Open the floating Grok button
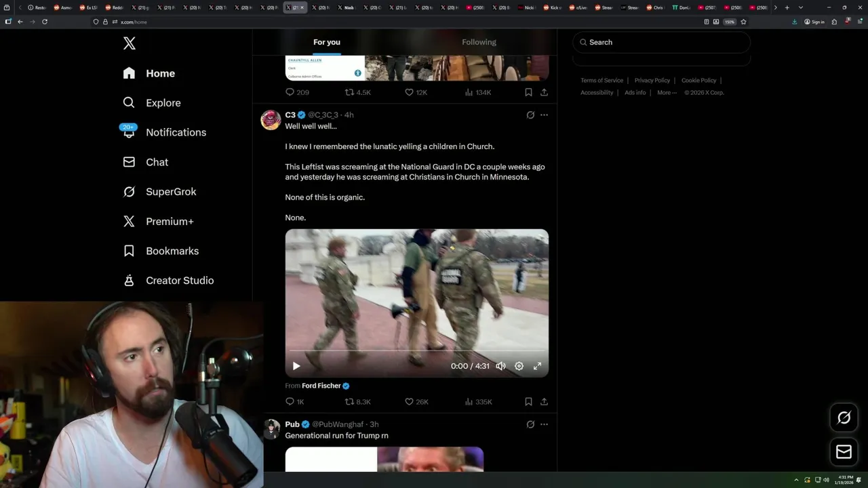 [844, 418]
